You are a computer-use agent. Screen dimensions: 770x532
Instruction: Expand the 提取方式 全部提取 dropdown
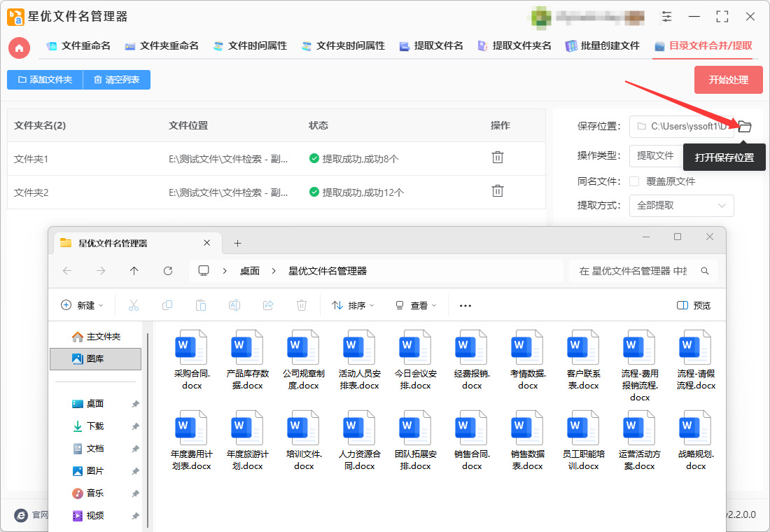click(682, 205)
